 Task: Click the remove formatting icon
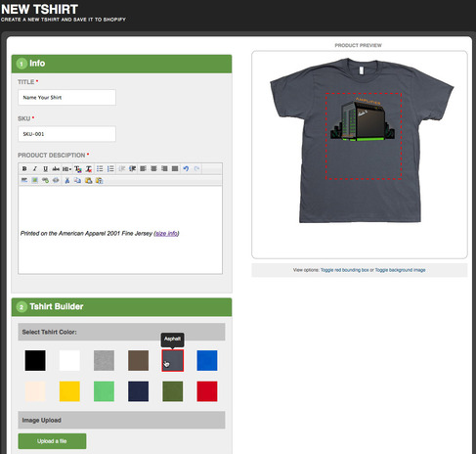89,168
